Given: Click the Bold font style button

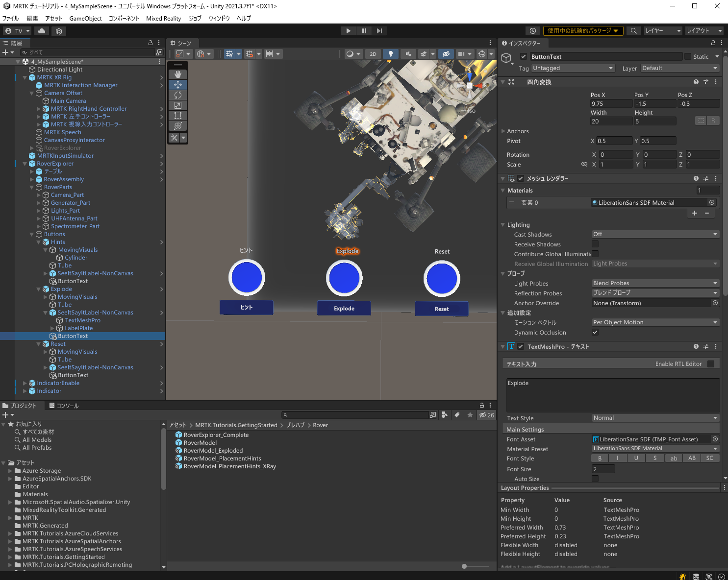Looking at the screenshot, I should pos(600,458).
